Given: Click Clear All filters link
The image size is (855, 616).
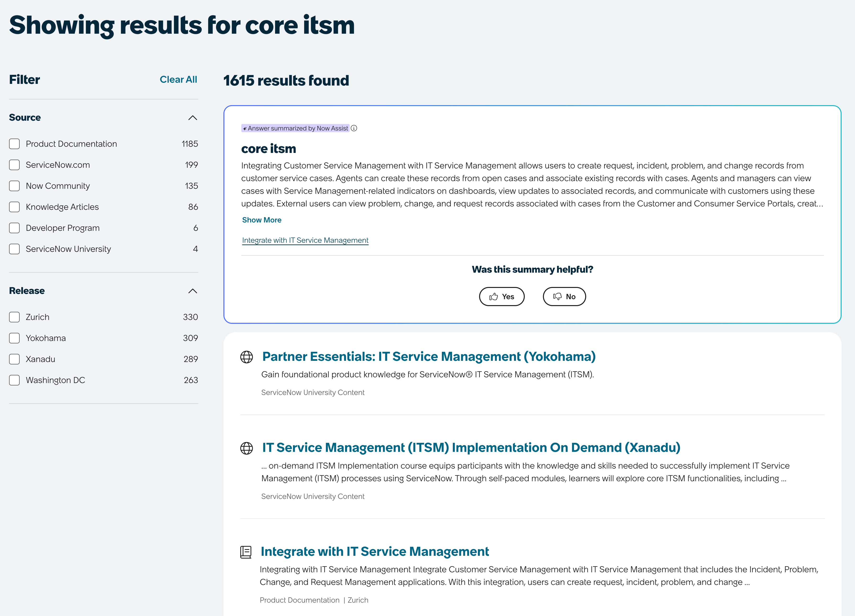Looking at the screenshot, I should tap(178, 80).
